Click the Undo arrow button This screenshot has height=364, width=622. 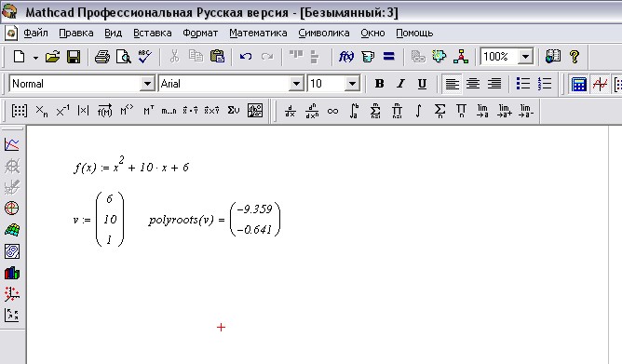pos(246,57)
